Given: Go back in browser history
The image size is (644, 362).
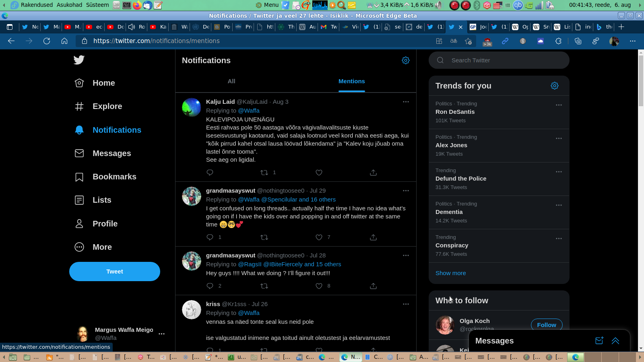Looking at the screenshot, I should pos(11,41).
